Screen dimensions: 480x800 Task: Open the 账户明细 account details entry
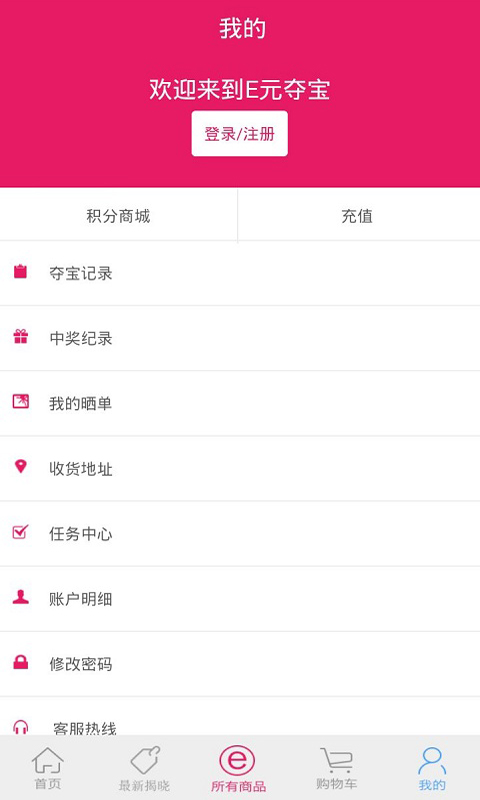(240, 598)
